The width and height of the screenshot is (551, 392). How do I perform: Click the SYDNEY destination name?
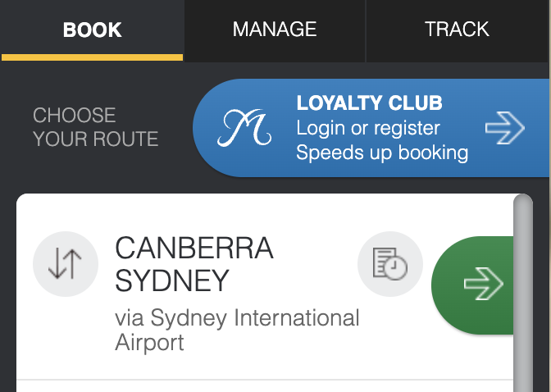pyautogui.click(x=172, y=280)
